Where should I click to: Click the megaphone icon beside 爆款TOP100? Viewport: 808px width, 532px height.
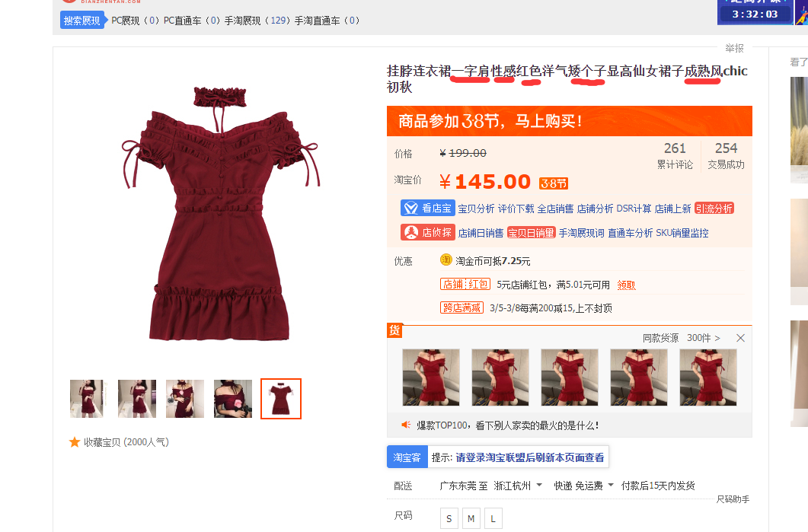click(x=406, y=425)
